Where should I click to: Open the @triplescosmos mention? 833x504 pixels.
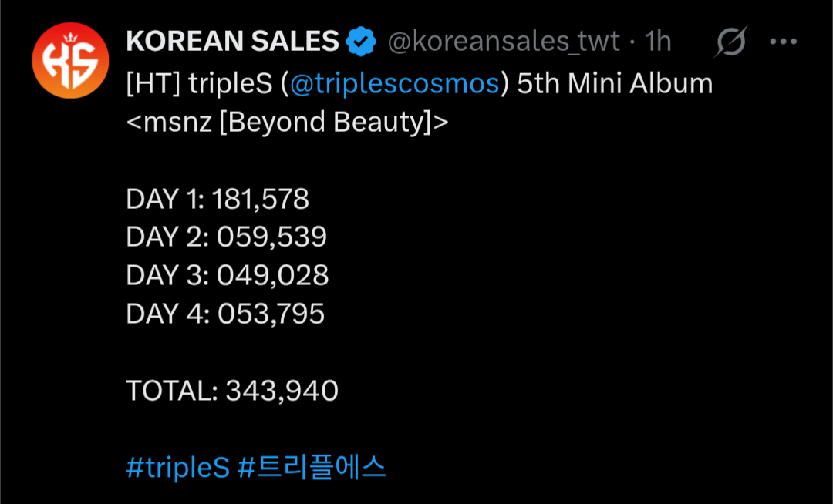coord(393,83)
